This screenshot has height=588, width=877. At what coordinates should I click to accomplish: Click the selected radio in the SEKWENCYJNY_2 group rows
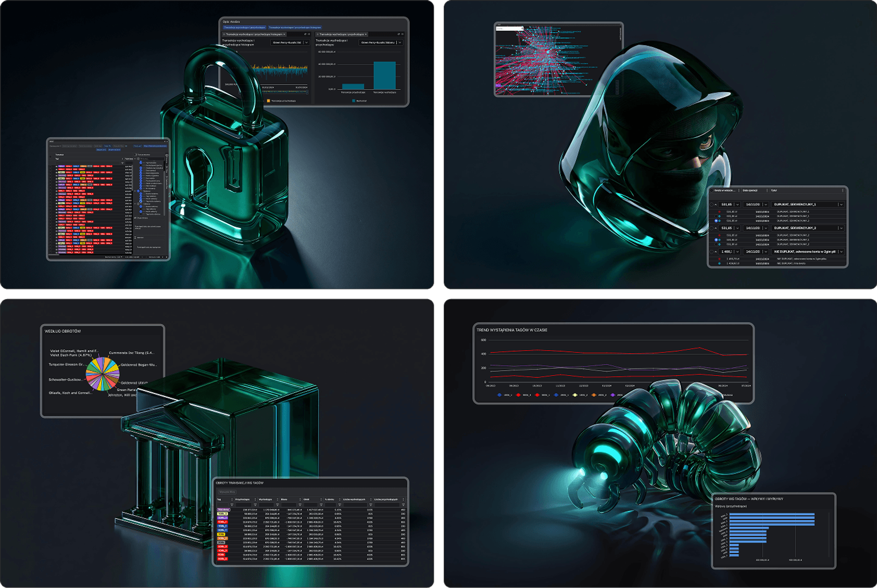716,240
